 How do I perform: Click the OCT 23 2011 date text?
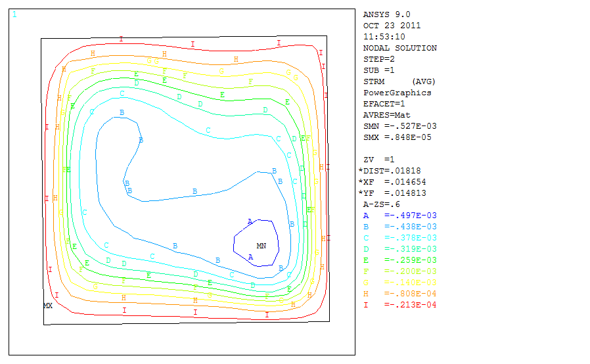tap(392, 26)
